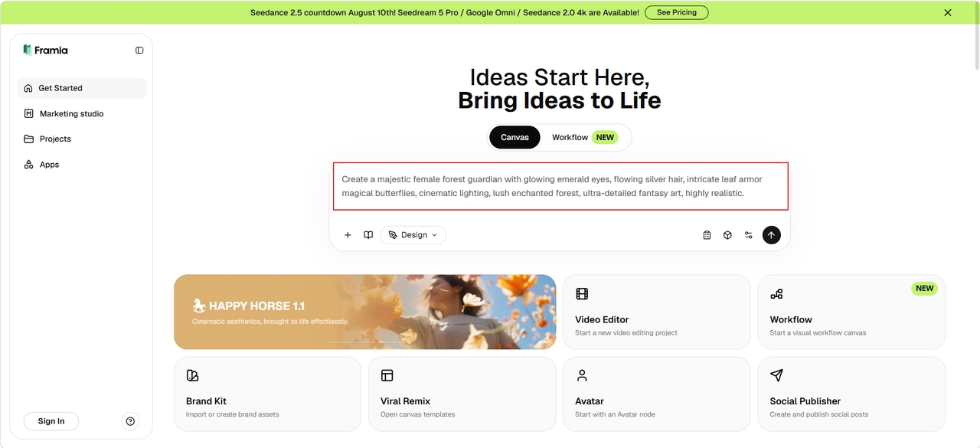Click "Open canvas templates" text
This screenshot has width=980, height=448.
point(417,414)
